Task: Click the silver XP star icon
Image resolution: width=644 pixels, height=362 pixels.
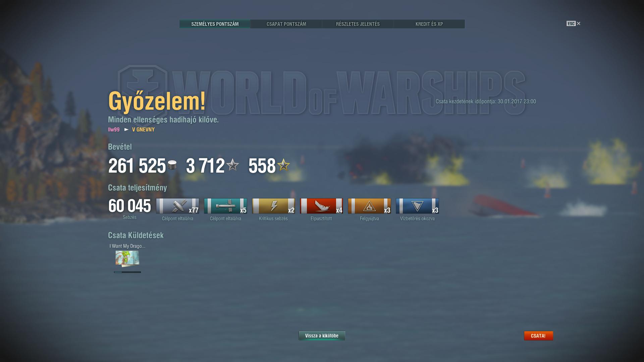Action: click(x=232, y=165)
